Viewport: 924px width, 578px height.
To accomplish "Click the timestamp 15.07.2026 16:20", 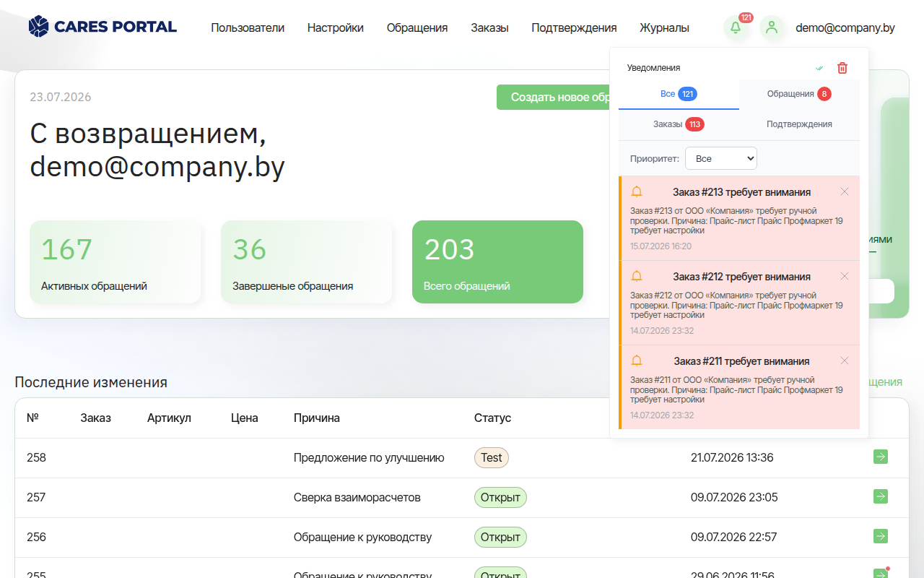I will click(661, 246).
